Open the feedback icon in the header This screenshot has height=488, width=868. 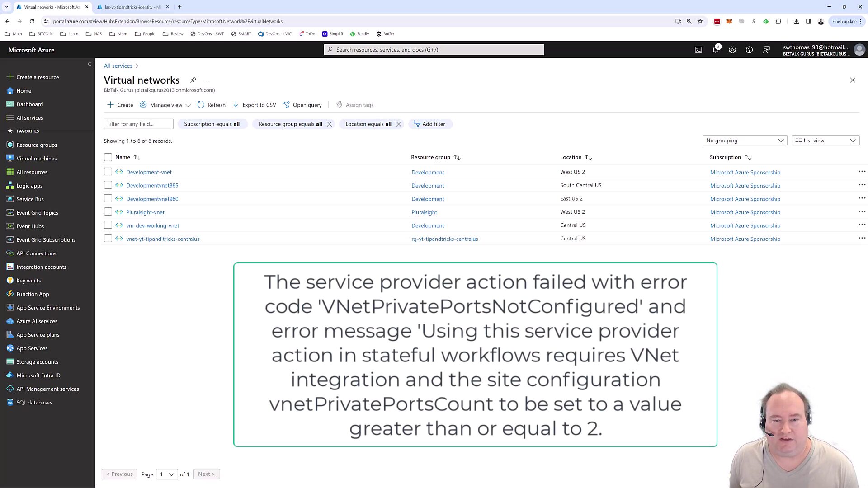click(x=766, y=50)
